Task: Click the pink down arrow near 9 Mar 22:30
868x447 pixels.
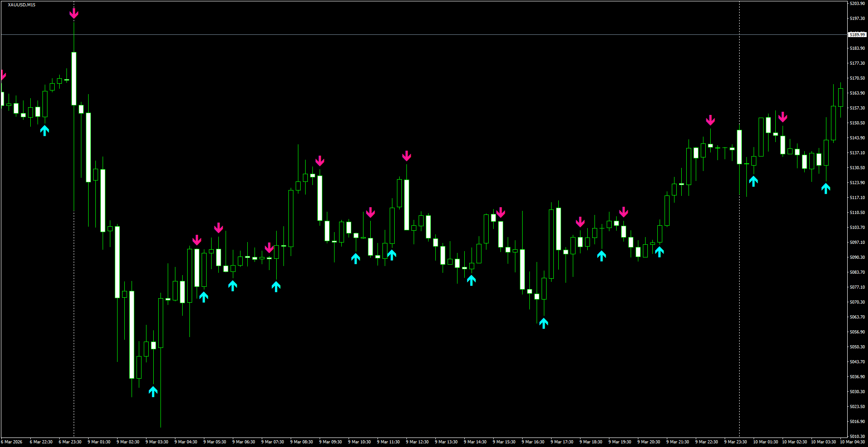Action: [x=711, y=120]
